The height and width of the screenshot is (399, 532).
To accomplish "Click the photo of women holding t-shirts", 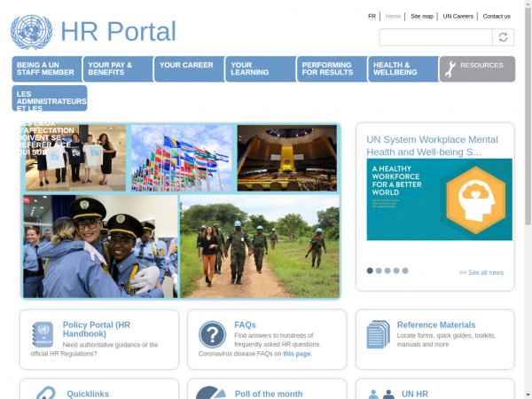I will [75, 158].
